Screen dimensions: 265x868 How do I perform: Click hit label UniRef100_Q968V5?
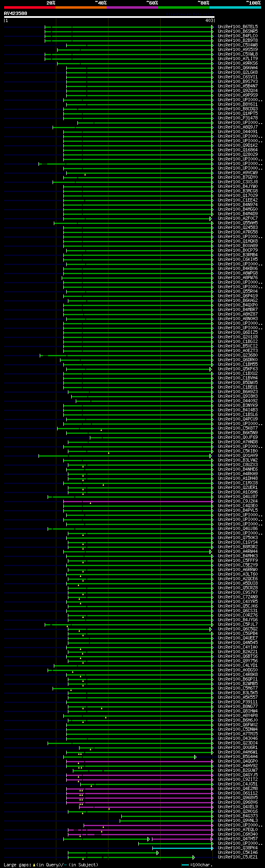click(238, 797)
